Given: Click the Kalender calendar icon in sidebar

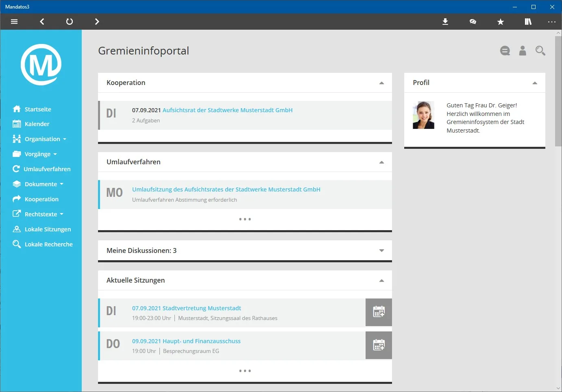Looking at the screenshot, I should click(17, 124).
